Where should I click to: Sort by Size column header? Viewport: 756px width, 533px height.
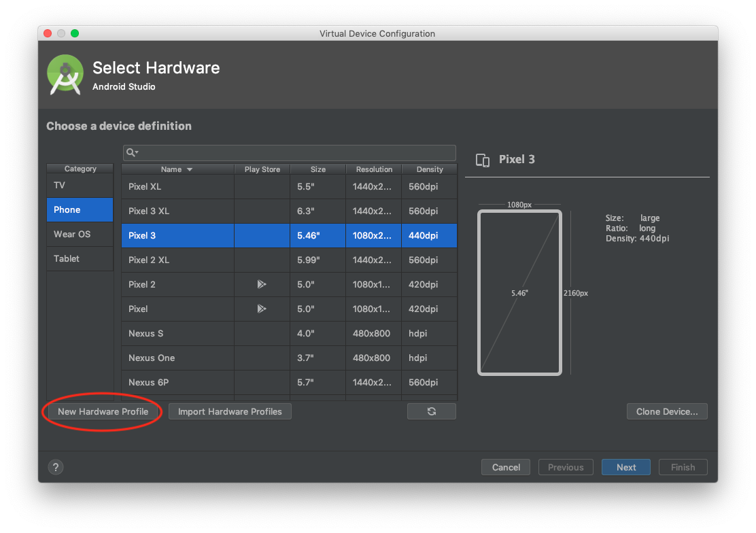(317, 169)
